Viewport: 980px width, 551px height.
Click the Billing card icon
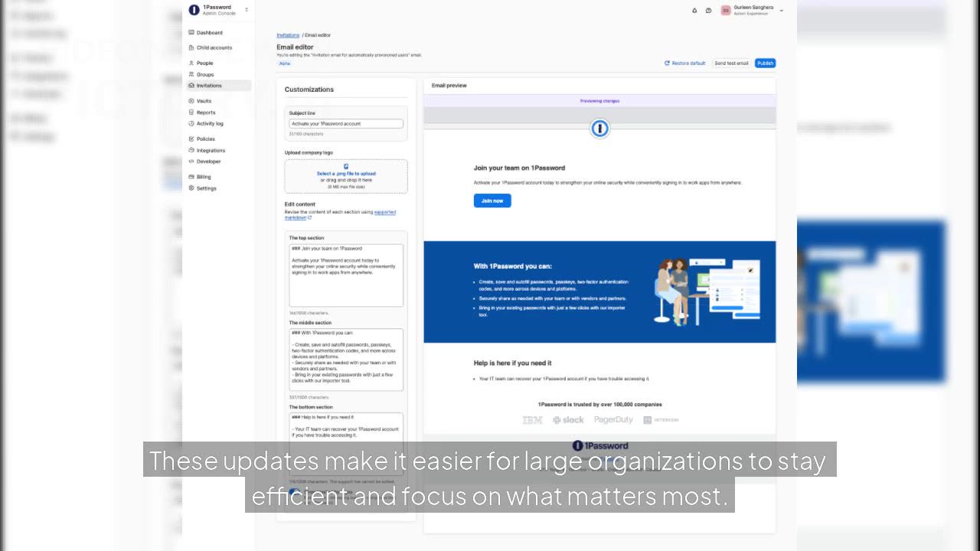click(191, 177)
